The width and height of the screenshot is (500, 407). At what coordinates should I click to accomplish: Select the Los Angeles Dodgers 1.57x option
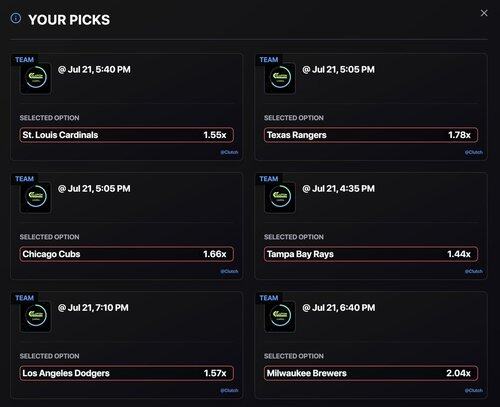pyautogui.click(x=127, y=373)
